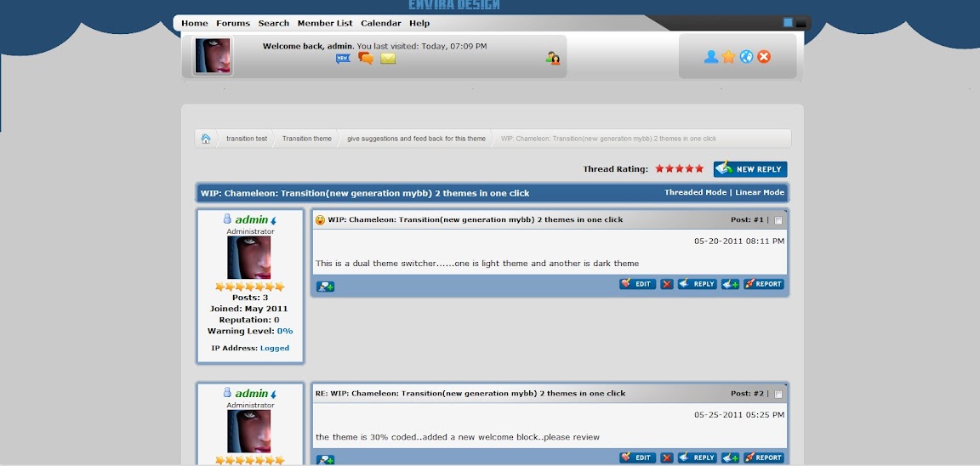This screenshot has height=466, width=980.
Task: Switch to Linear Mode
Action: click(760, 192)
